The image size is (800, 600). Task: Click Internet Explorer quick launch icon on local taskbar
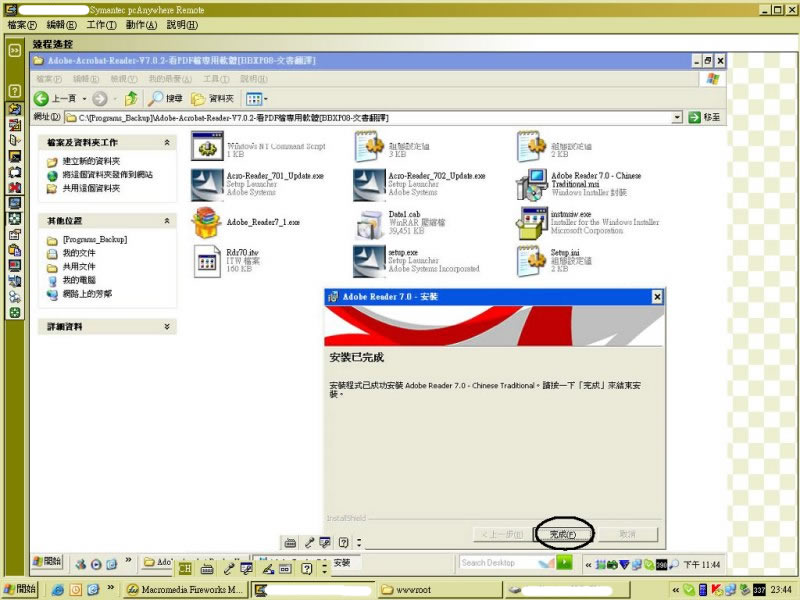58,590
